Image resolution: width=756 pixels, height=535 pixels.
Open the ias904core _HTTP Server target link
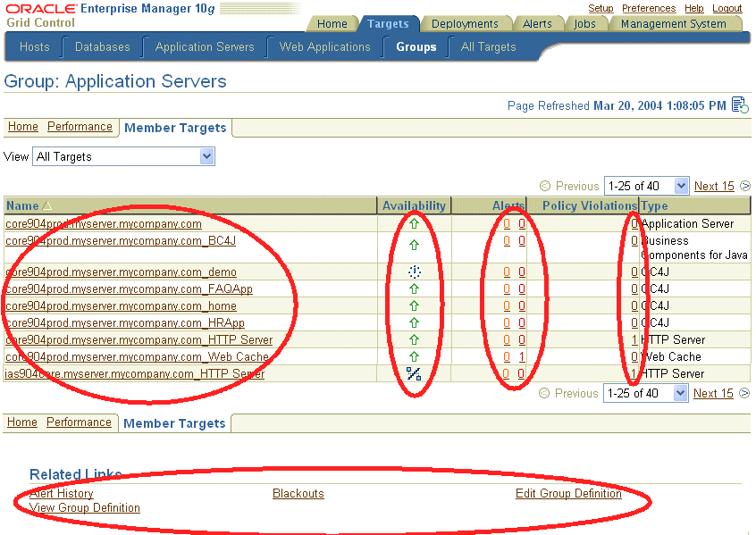(135, 373)
